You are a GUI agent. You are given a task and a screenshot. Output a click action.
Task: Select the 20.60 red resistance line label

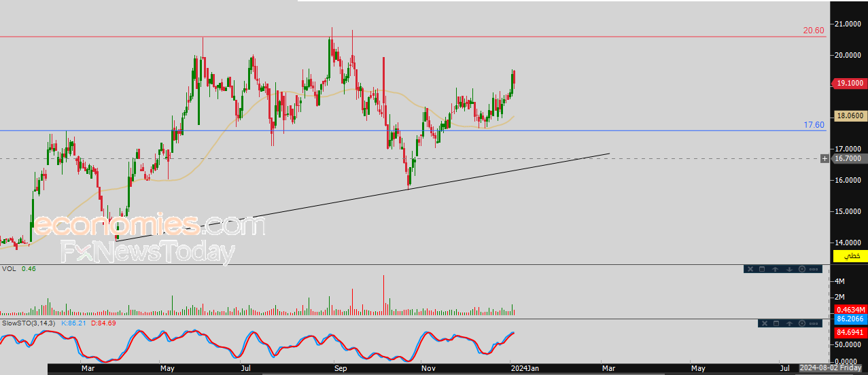click(x=814, y=31)
